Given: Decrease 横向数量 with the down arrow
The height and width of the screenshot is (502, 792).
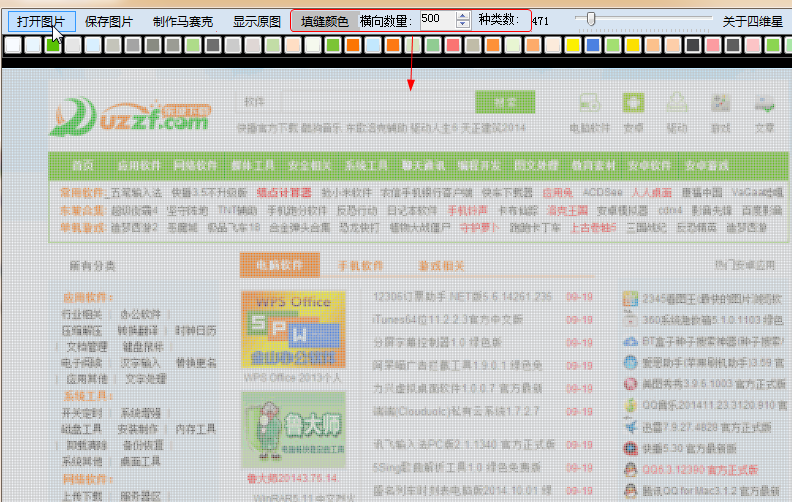Looking at the screenshot, I should click(463, 24).
